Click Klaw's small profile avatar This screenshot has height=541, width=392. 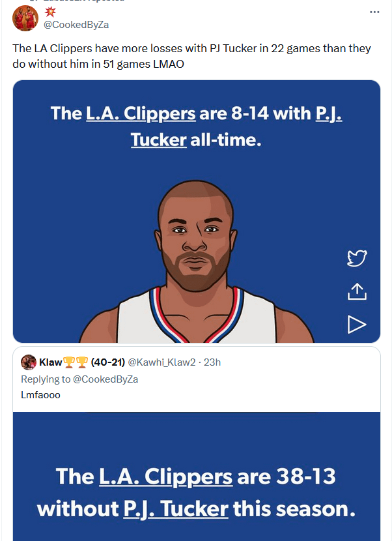pos(28,362)
